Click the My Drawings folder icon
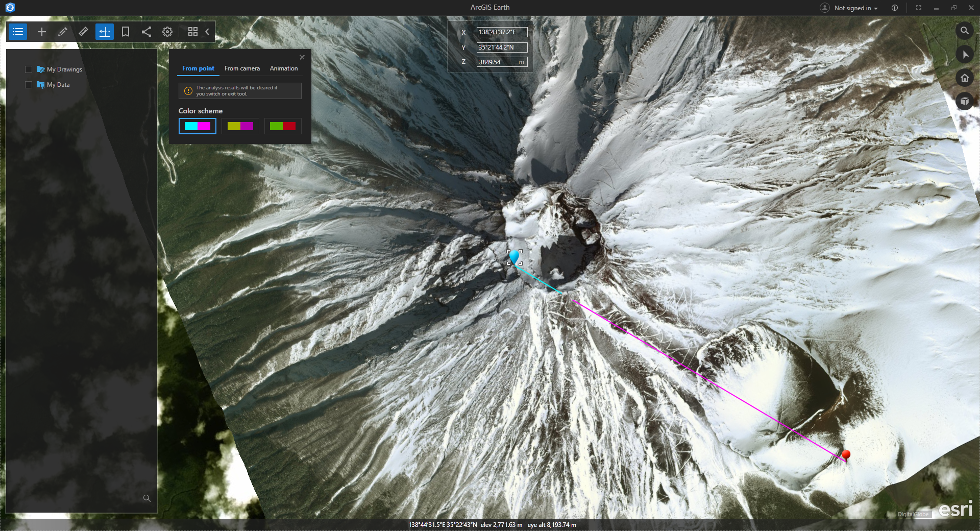Image resolution: width=980 pixels, height=531 pixels. click(x=41, y=69)
